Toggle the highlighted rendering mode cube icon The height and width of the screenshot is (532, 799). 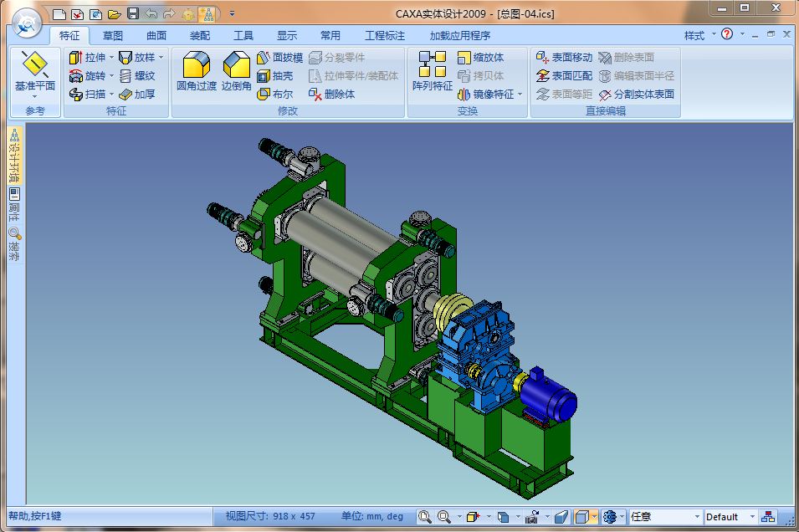pos(581,517)
